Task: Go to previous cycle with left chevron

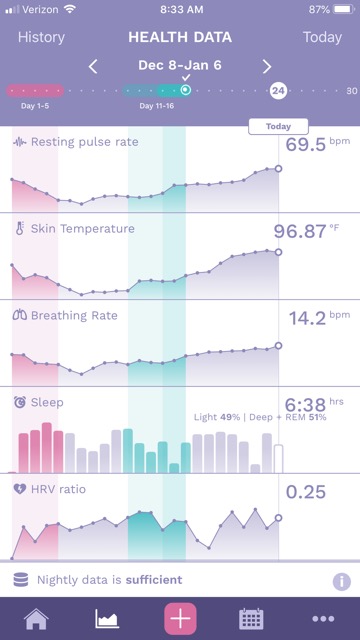Action: (x=93, y=66)
